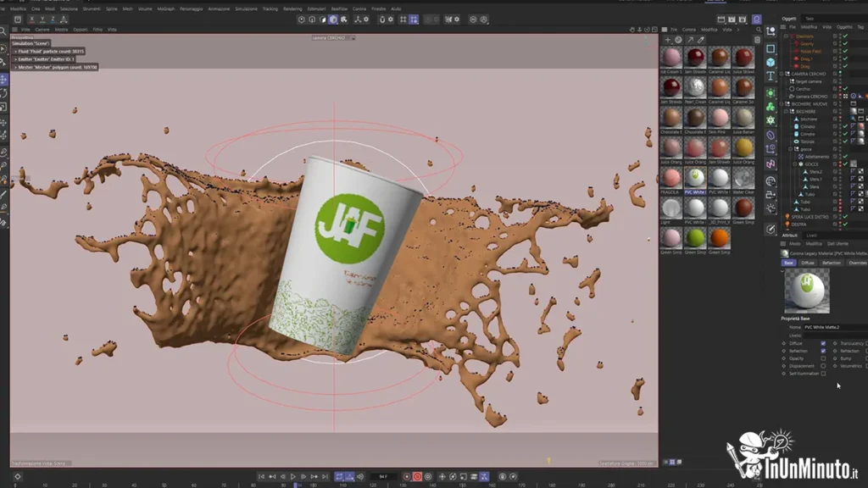Collapse the gocce tree node

click(x=791, y=149)
